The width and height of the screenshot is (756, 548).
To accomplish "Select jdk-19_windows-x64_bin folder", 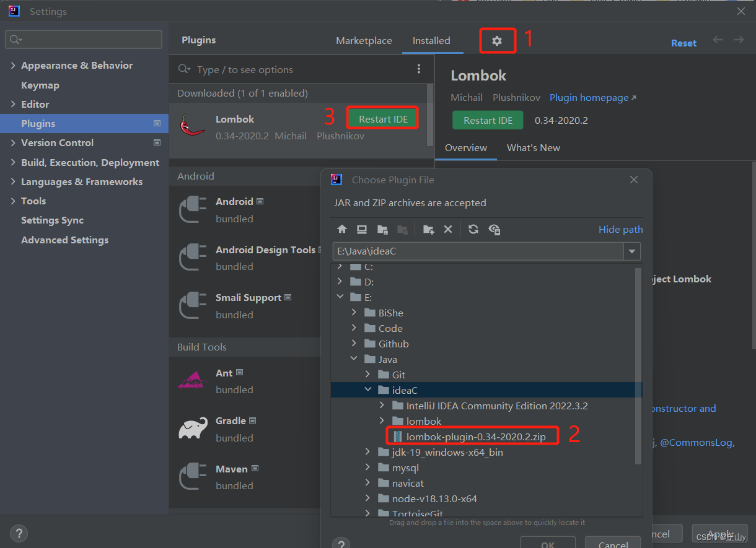I will (447, 452).
